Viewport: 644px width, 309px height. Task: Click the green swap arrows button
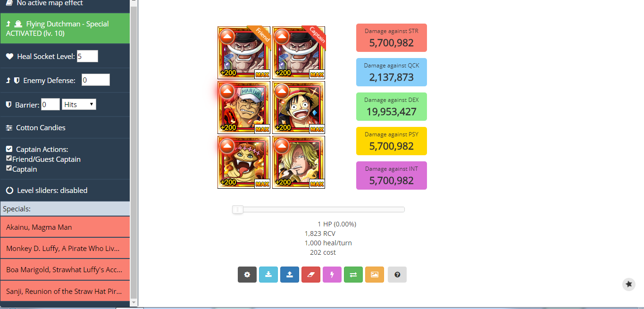click(x=353, y=275)
